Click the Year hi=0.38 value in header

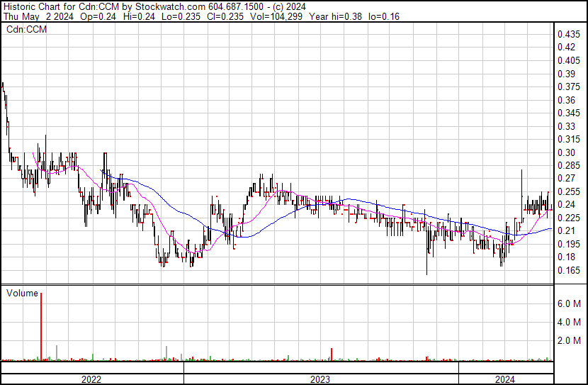coord(335,16)
